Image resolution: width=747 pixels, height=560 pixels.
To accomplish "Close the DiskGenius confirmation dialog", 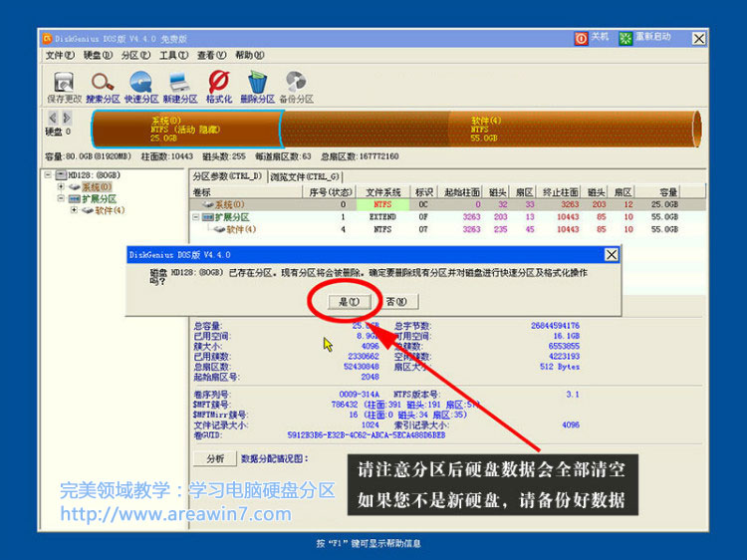I will (x=612, y=255).
